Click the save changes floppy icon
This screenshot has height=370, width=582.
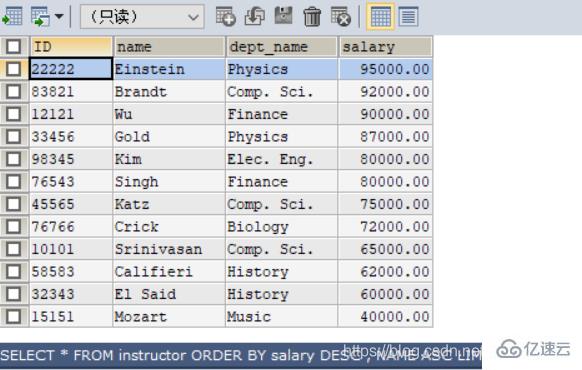283,16
